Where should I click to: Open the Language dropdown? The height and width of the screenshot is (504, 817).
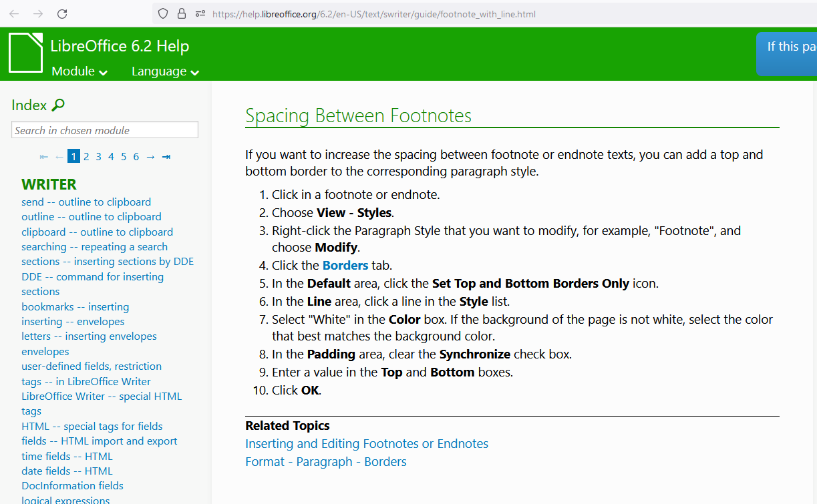(164, 71)
